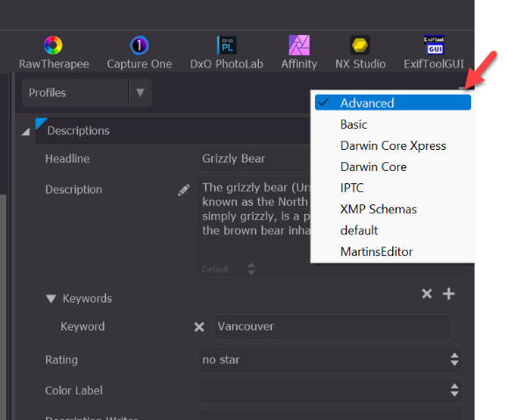Send image to Affinity
This screenshot has height=420, width=508.
pos(299,53)
